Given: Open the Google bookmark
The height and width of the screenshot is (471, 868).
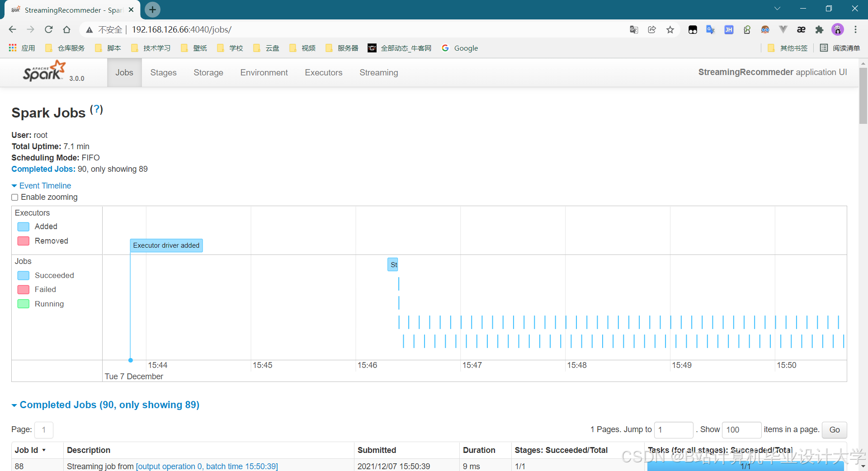Looking at the screenshot, I should [460, 48].
